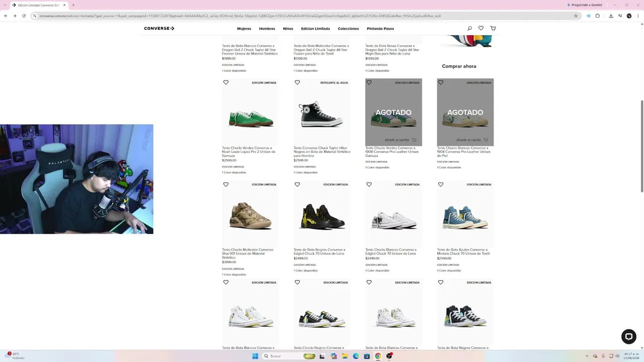Favorite the Azules Minions Chuck 70 boot

point(441,185)
